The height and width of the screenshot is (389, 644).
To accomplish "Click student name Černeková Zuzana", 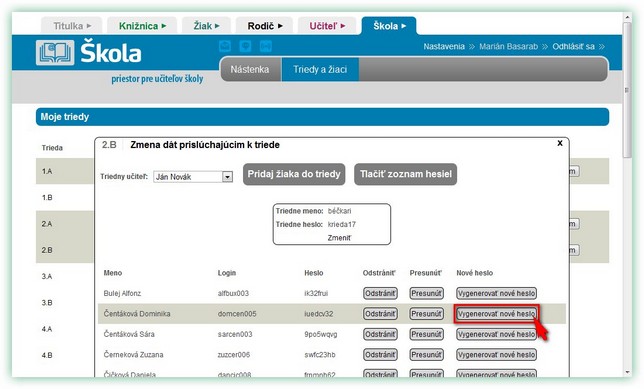I will [133, 354].
